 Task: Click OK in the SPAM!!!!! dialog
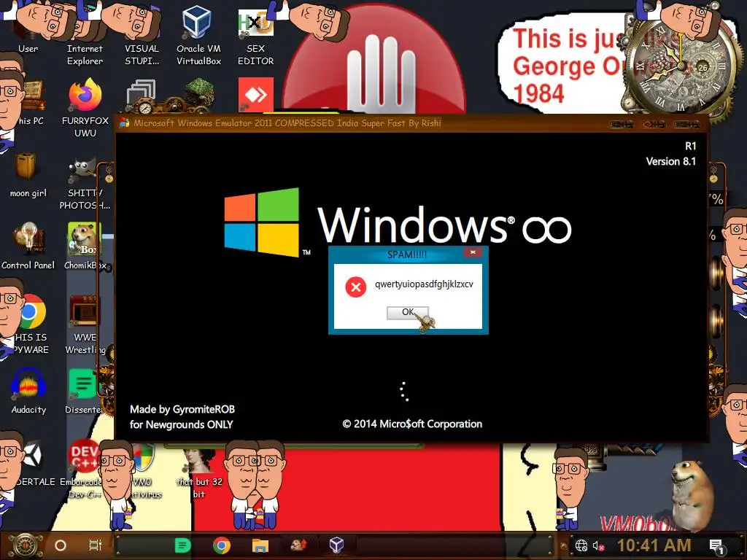[407, 312]
